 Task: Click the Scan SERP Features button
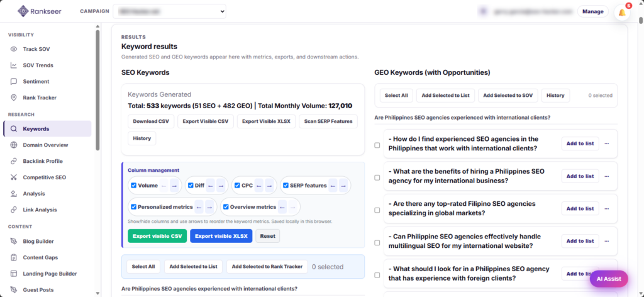coord(328,121)
